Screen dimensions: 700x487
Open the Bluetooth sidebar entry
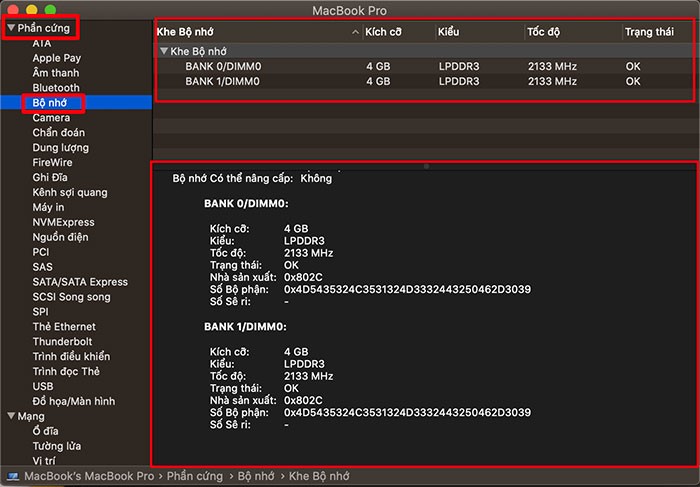click(x=55, y=88)
